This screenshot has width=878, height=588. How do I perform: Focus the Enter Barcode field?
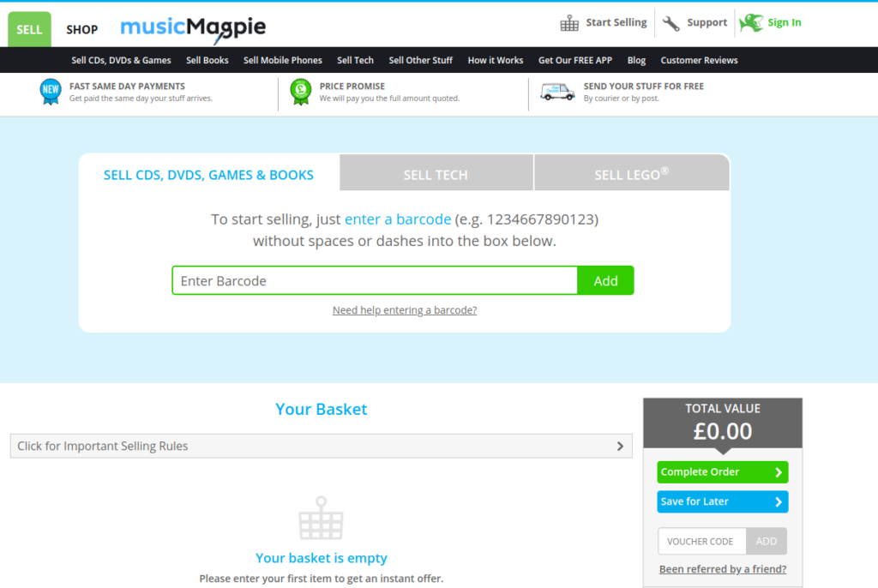pyautogui.click(x=375, y=280)
